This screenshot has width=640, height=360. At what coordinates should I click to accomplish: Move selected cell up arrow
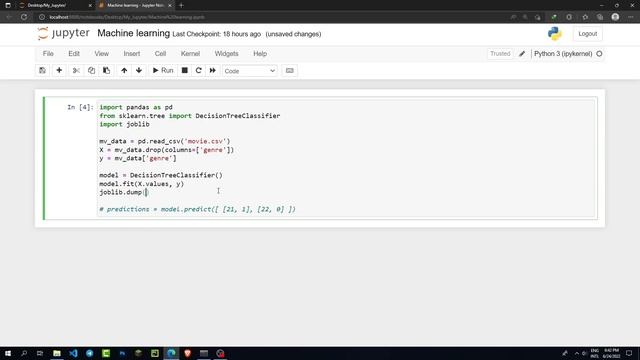point(124,71)
